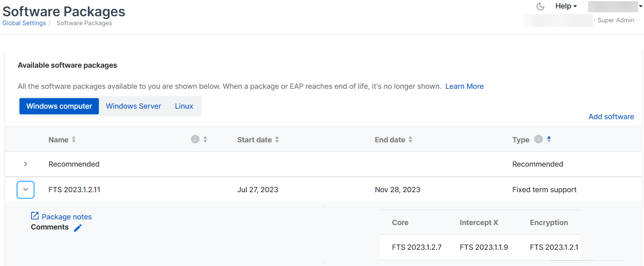Screen dimensions: 644x266
Task: Toggle dark mode moon icon
Action: tap(540, 6)
